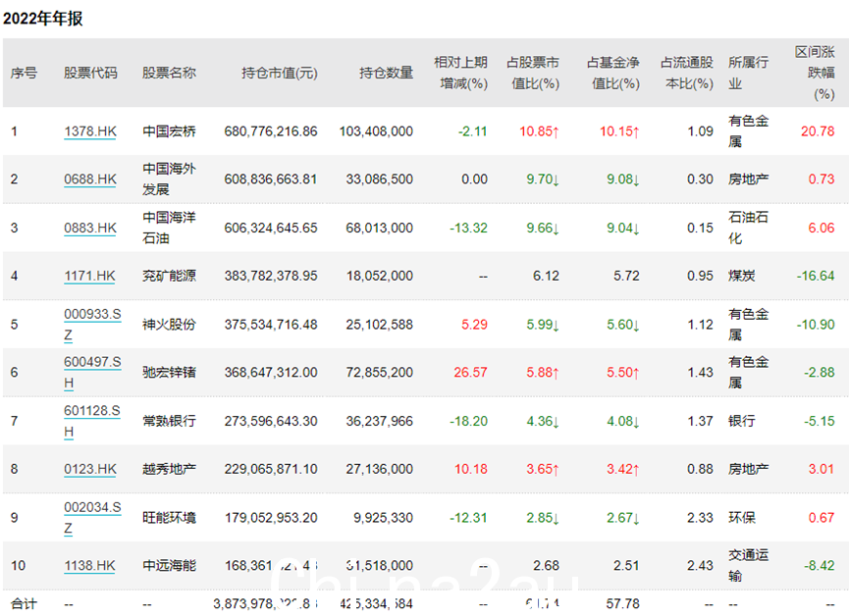Click the 持仓数量 column header
This screenshot has width=849, height=616.
[x=386, y=73]
